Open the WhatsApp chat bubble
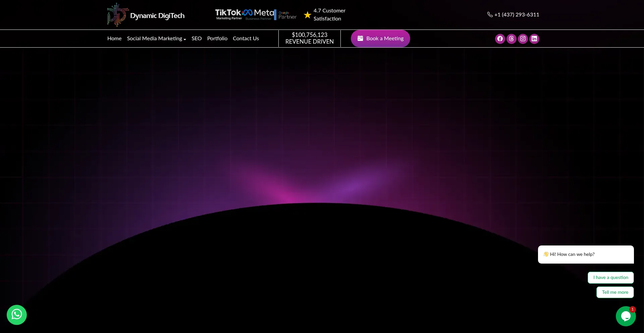This screenshot has height=333, width=644. (x=17, y=315)
